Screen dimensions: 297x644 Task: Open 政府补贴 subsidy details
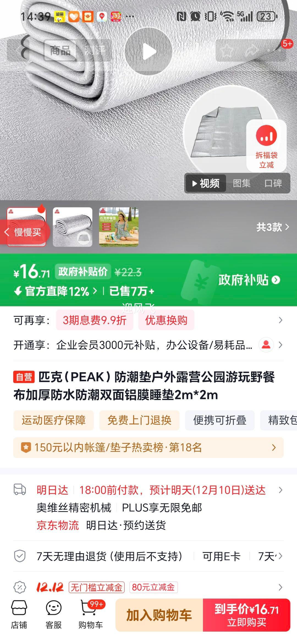(249, 280)
